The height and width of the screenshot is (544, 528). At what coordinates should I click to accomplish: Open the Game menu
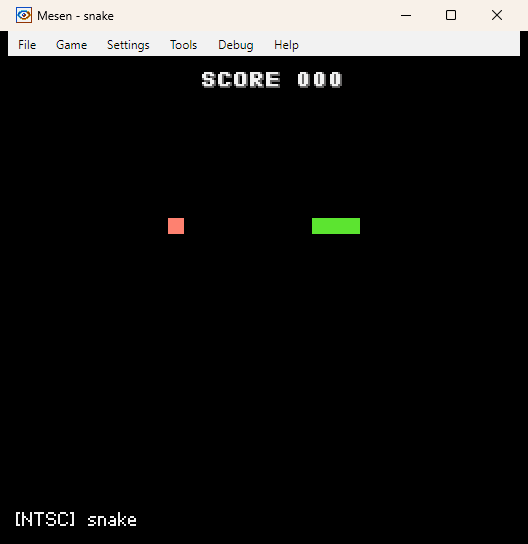[71, 45]
